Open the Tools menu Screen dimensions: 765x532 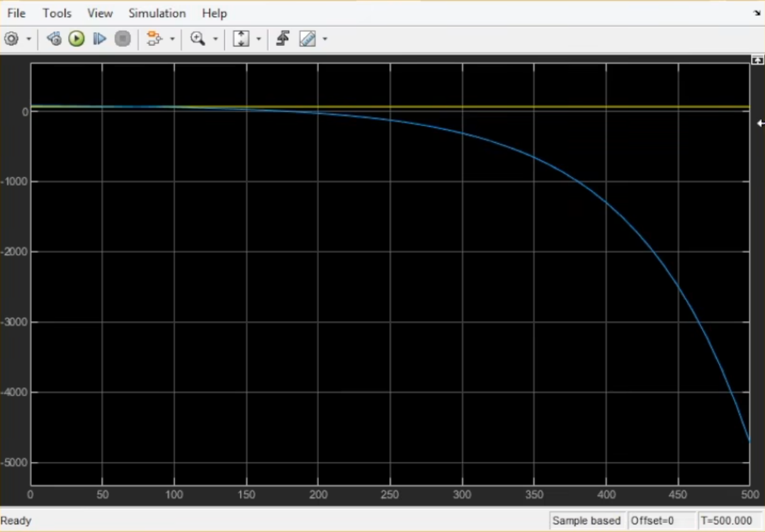pos(57,13)
